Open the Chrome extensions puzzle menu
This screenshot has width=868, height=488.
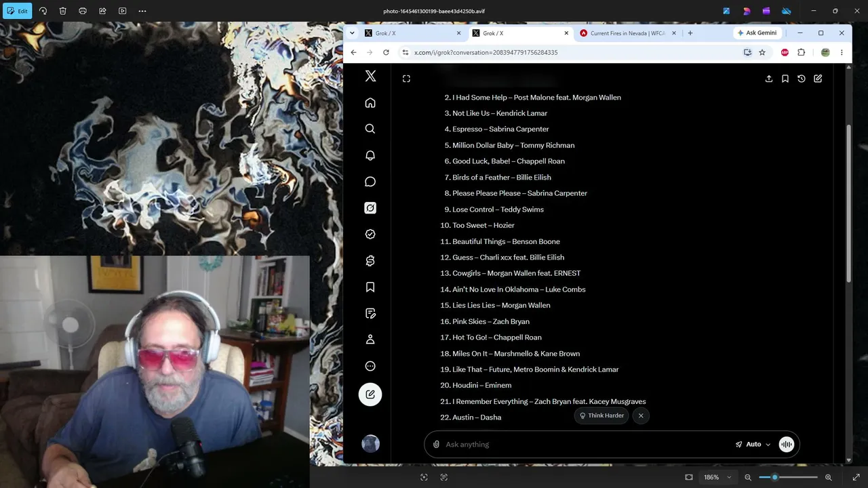(802, 52)
